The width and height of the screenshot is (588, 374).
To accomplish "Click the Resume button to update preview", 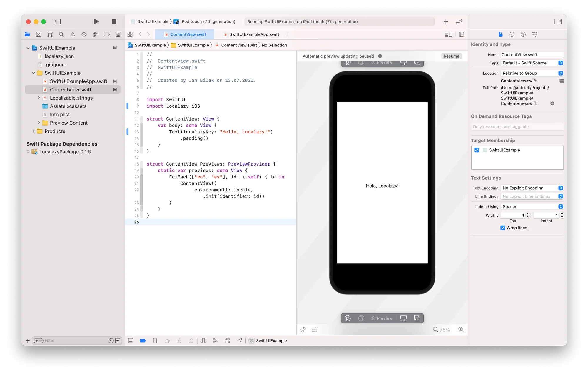I will (x=452, y=56).
